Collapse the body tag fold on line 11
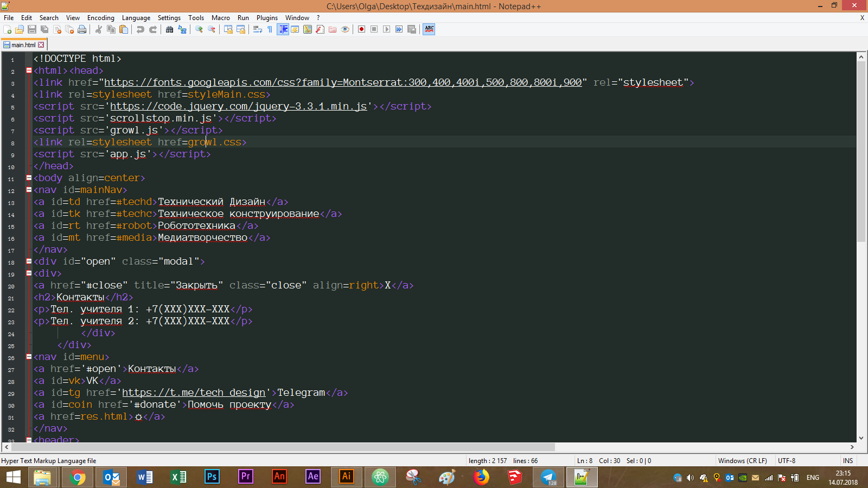 pos(29,177)
